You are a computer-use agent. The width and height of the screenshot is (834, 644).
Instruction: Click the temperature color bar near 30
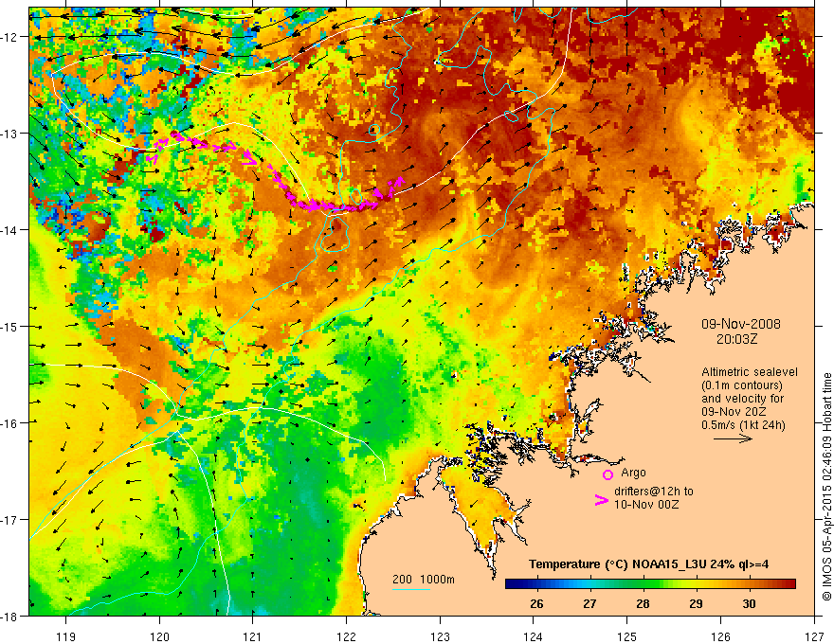pos(749,584)
